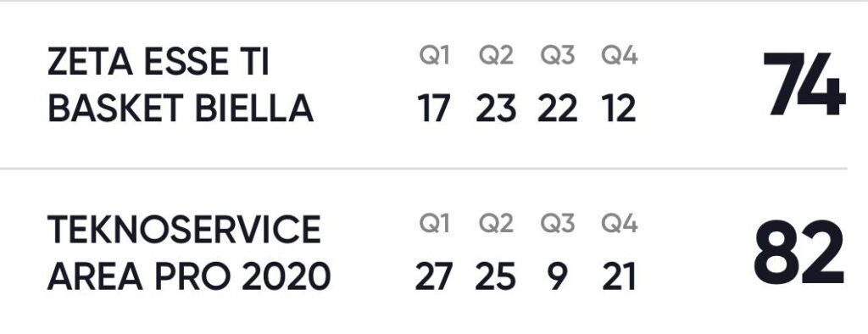The height and width of the screenshot is (334, 868).
Task: Select Teknoservice's second quarter score 25
Action: (x=495, y=276)
